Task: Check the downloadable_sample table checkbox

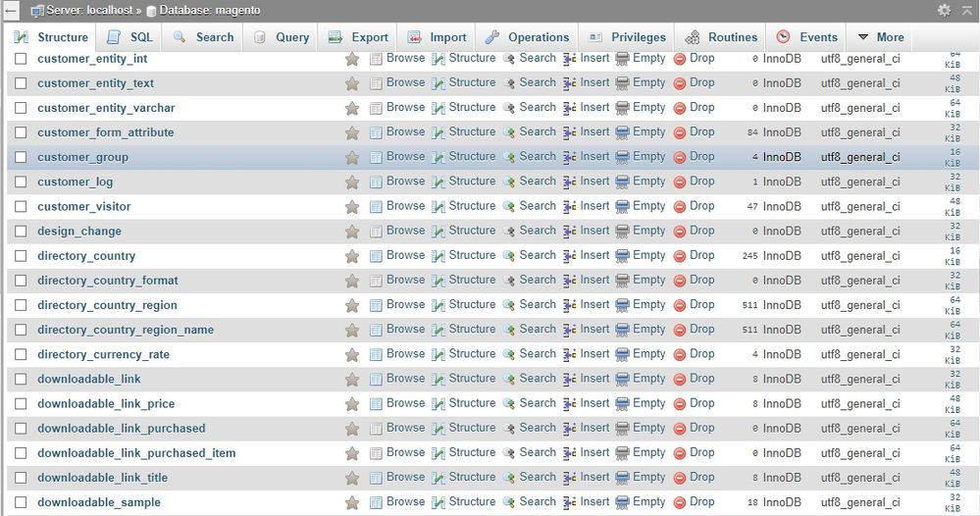Action: coord(21,502)
